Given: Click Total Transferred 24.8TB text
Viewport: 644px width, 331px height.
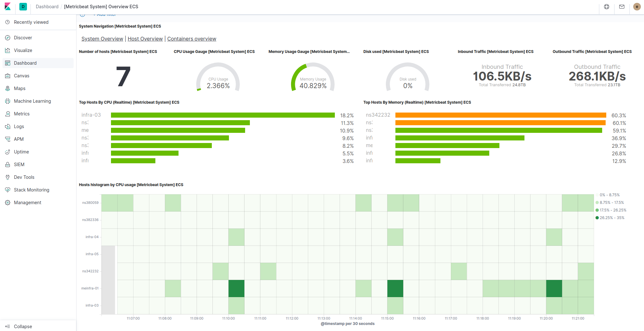Looking at the screenshot, I should 502,85.
